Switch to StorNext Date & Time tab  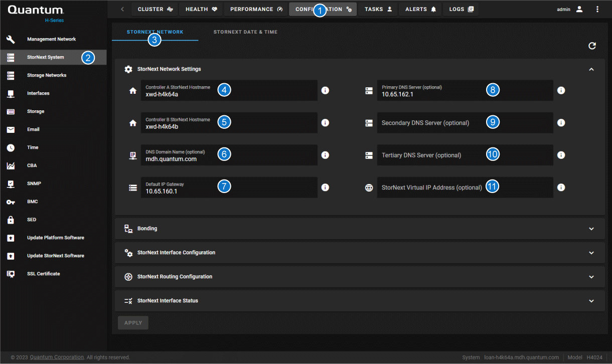[x=245, y=32]
